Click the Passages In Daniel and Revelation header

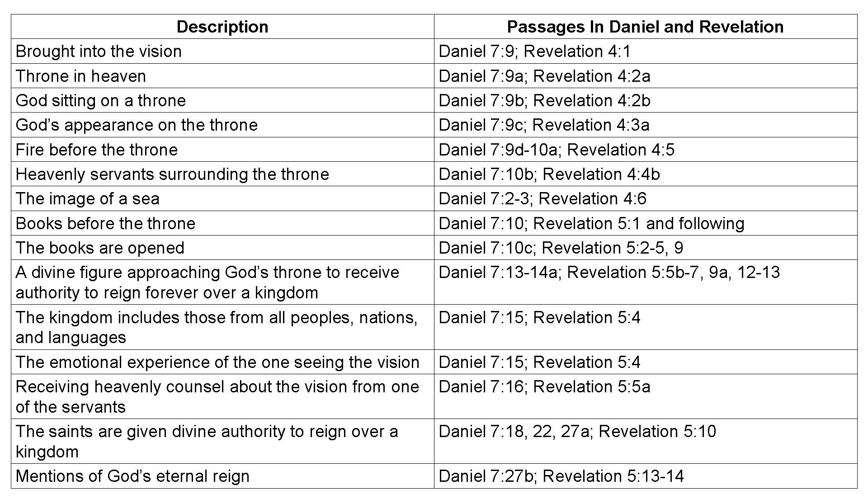point(645,27)
